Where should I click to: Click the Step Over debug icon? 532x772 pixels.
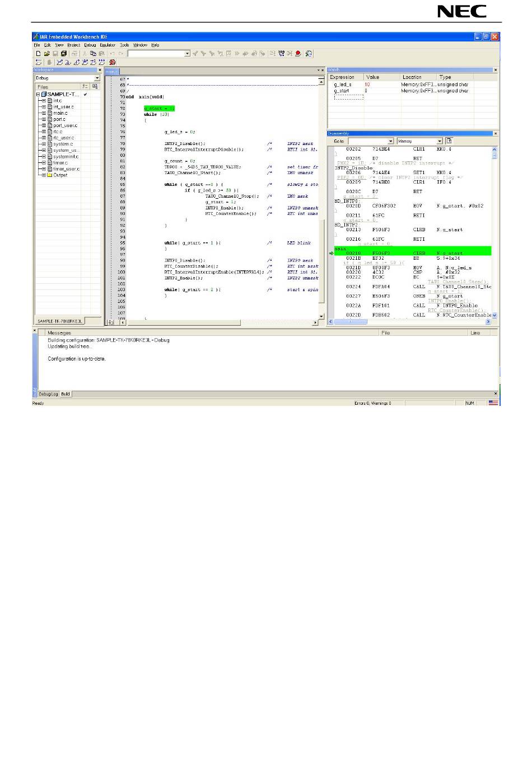pyautogui.click(x=60, y=62)
